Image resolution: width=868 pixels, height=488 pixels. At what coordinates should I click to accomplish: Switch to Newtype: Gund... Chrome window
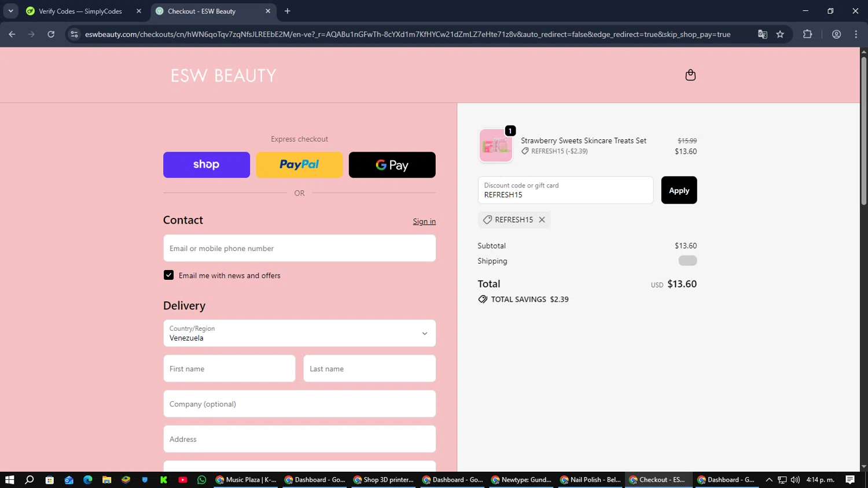(x=521, y=480)
